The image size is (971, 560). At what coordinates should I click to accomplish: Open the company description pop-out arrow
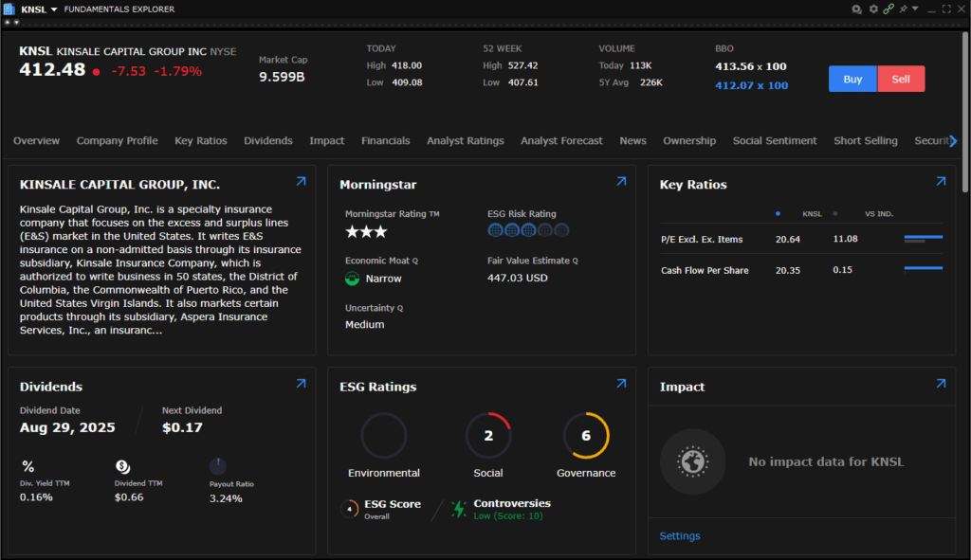coord(301,181)
